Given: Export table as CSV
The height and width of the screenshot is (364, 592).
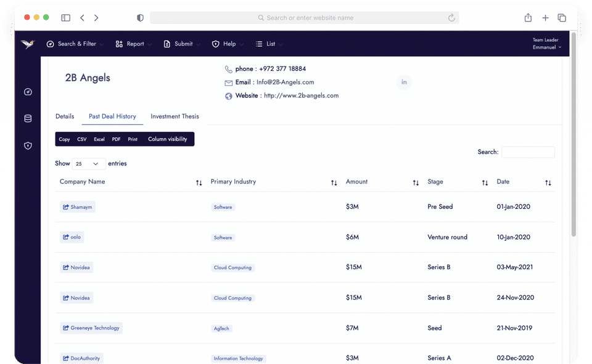Looking at the screenshot, I should tap(82, 139).
